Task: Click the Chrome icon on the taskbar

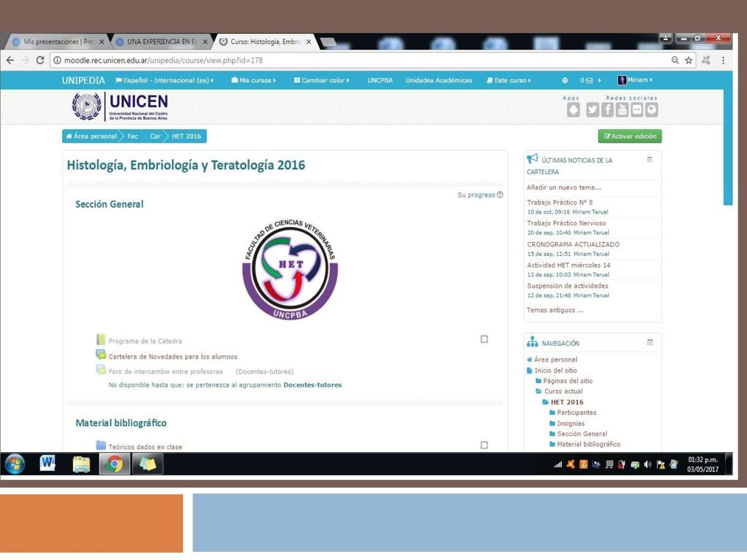Action: coord(115,464)
